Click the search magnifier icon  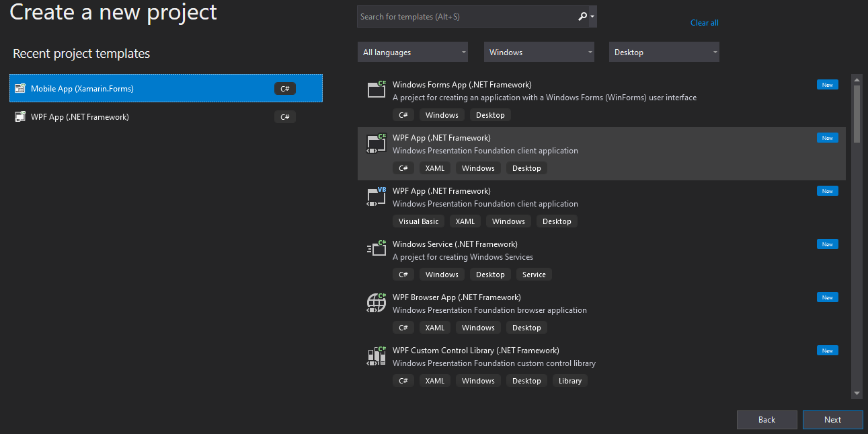click(x=583, y=16)
